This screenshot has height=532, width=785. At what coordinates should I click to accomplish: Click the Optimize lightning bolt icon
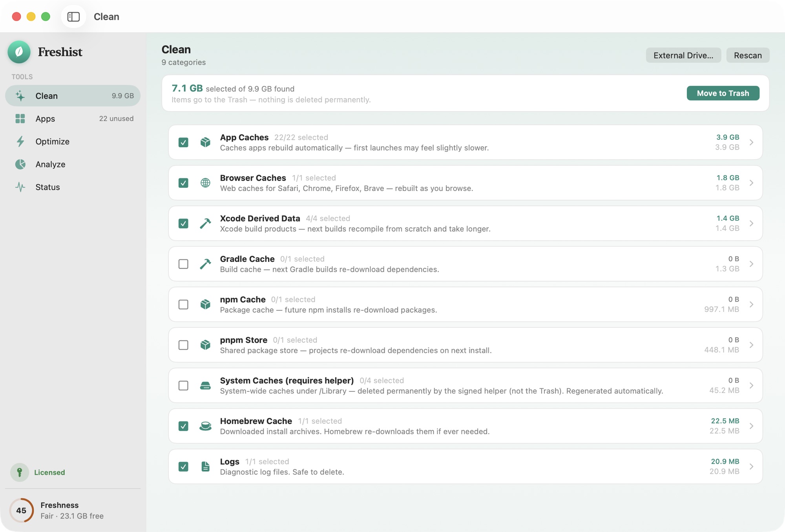pyautogui.click(x=20, y=141)
